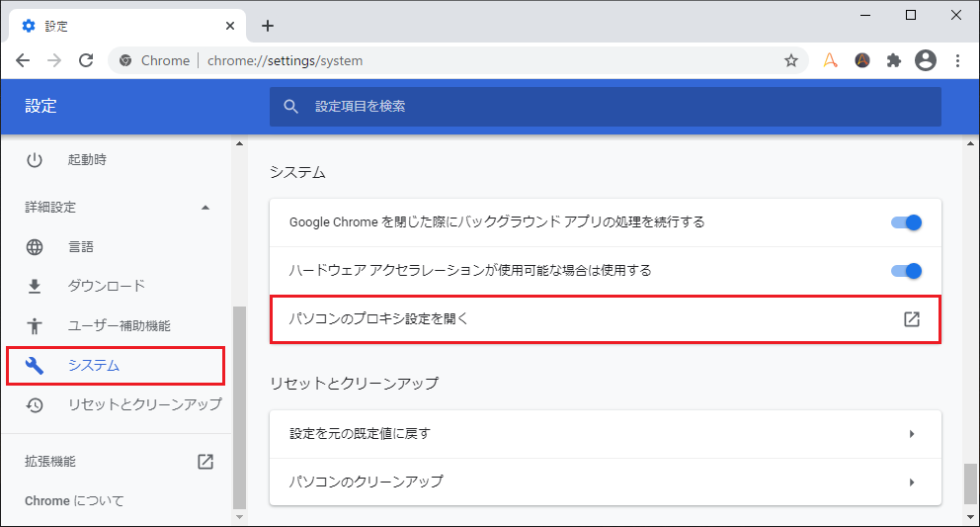980x527 pixels.
Task: Click the forward navigation arrow
Action: click(x=54, y=60)
